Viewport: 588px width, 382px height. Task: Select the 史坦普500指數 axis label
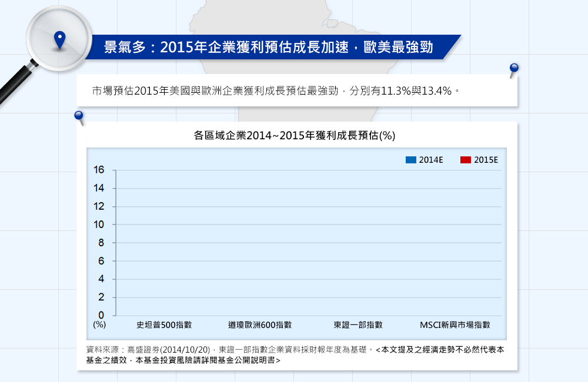(164, 324)
